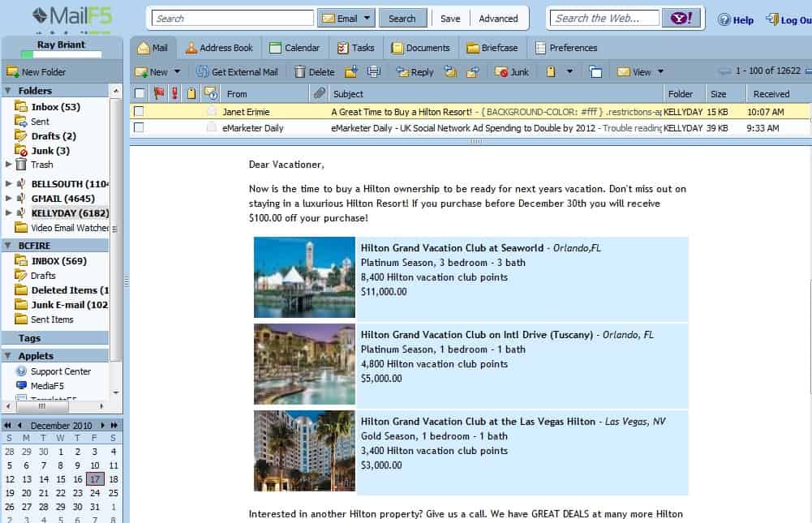Go to the previous month in mini calendar

click(19, 425)
